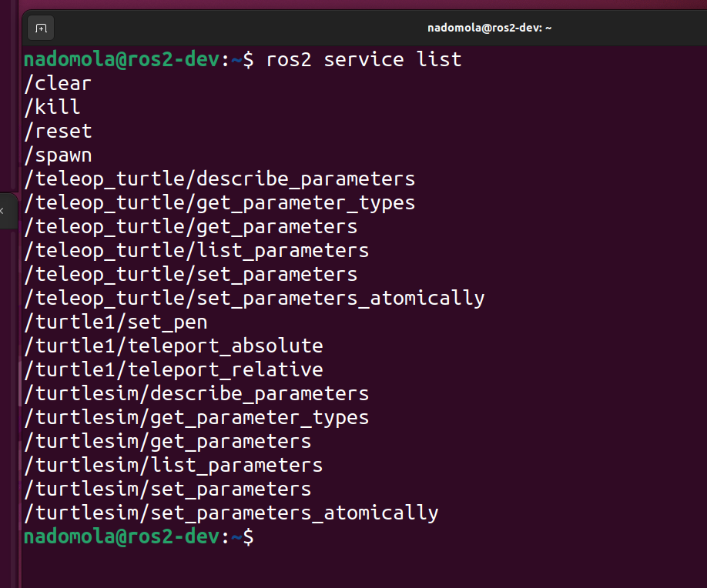Click /teleop_turtle/get_parameters line
This screenshot has height=588, width=707.
click(191, 226)
